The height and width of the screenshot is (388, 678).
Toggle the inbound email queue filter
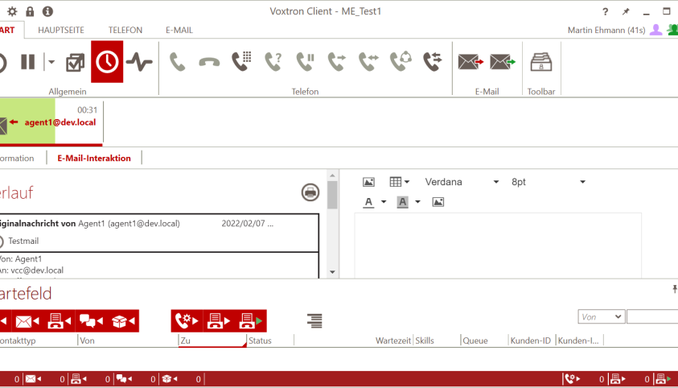(27, 321)
